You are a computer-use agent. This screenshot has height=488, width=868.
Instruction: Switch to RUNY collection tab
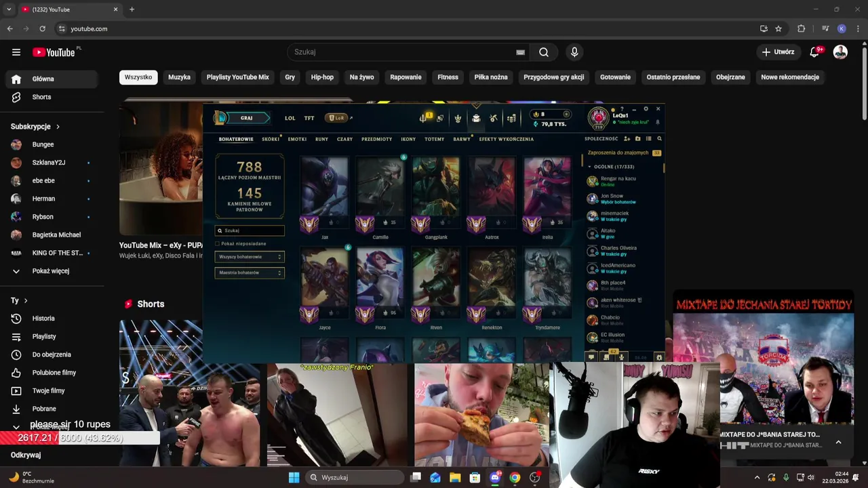click(321, 139)
